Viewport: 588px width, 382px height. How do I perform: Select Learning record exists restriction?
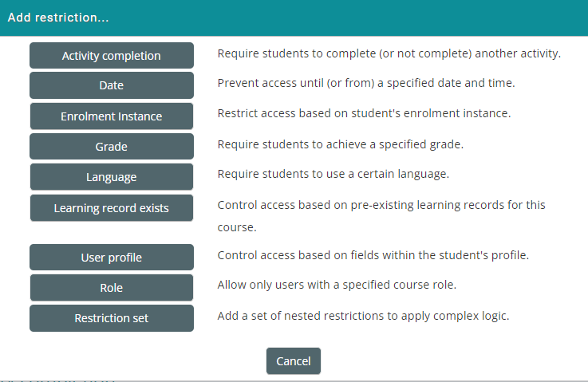(x=112, y=208)
